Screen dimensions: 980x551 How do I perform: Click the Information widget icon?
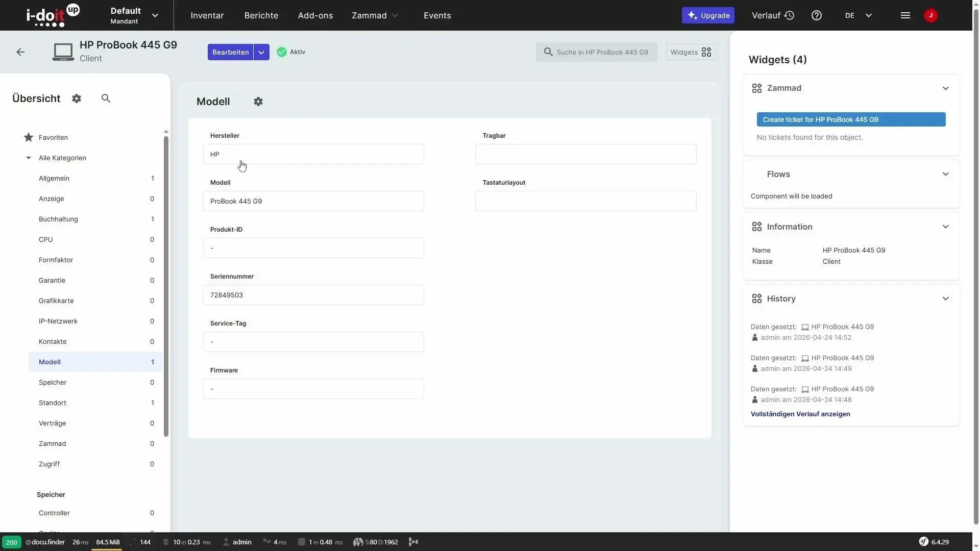(x=757, y=227)
